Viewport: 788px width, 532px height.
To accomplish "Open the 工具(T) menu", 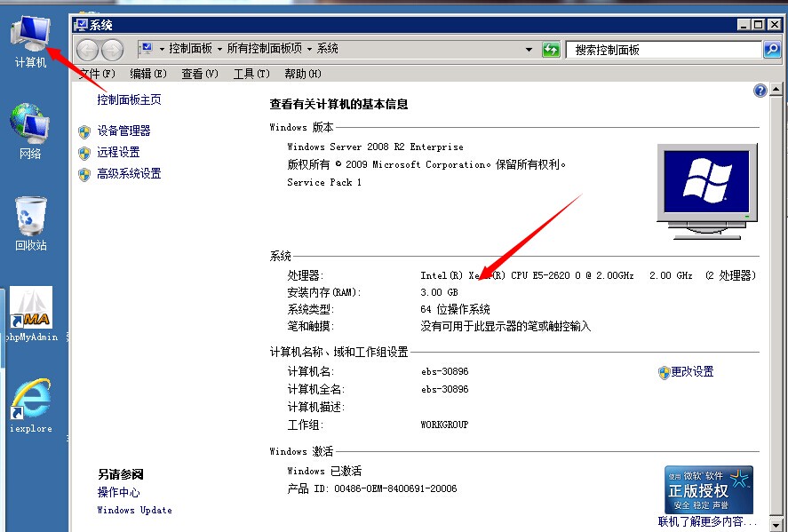I will 251,74.
